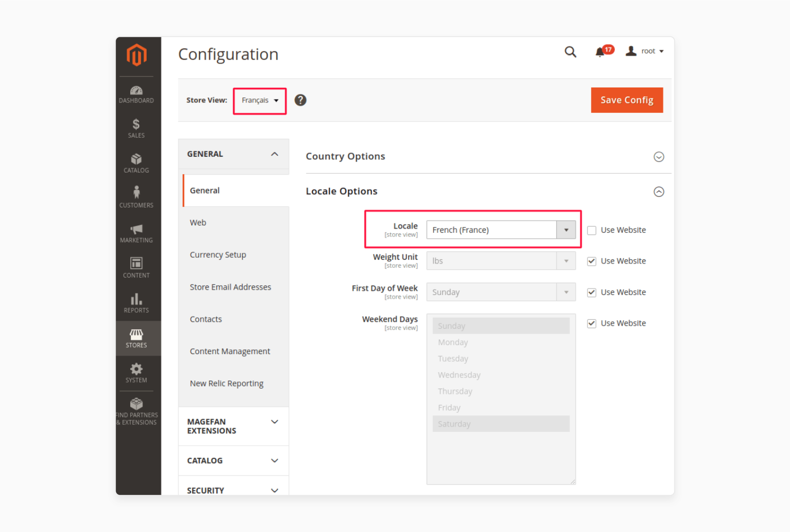Open the Marketing sidebar menu
This screenshot has height=532, width=790.
[136, 233]
